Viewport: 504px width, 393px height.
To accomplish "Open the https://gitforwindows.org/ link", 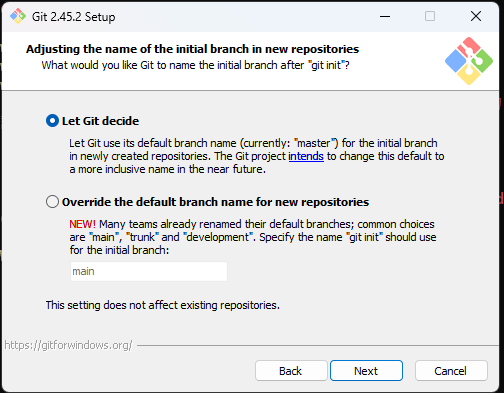I will pos(68,345).
